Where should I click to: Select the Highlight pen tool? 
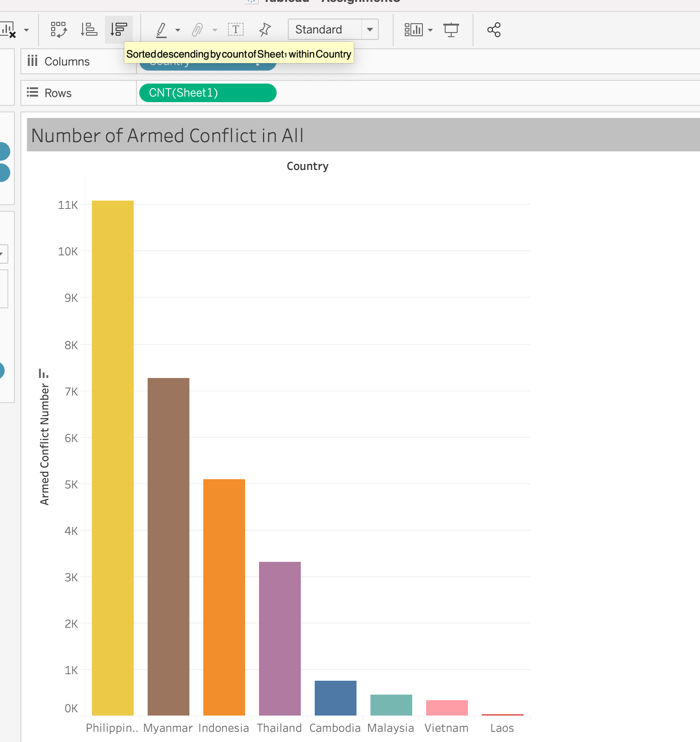[x=161, y=30]
